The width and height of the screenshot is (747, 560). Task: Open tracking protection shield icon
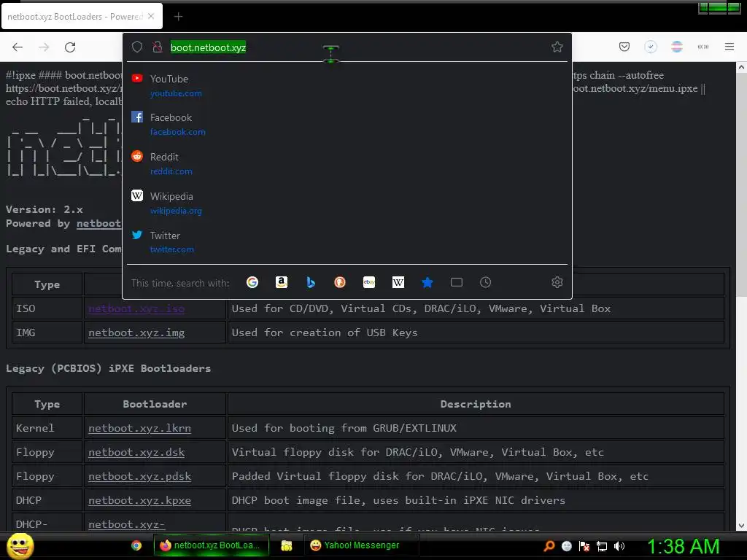click(137, 47)
